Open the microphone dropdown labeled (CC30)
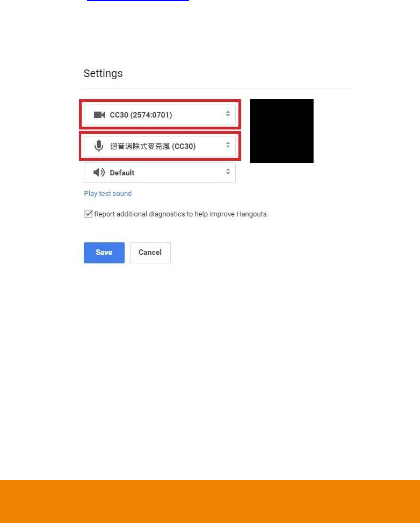The height and width of the screenshot is (523, 420). point(160,146)
